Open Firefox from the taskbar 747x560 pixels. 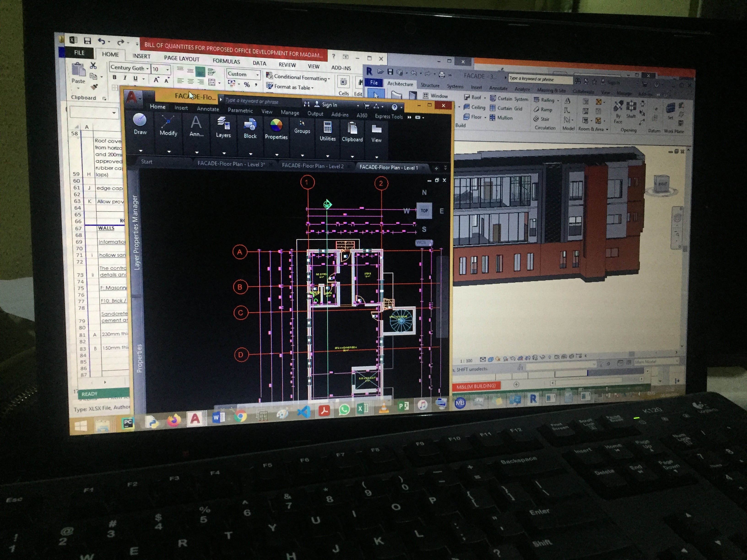coord(173,420)
